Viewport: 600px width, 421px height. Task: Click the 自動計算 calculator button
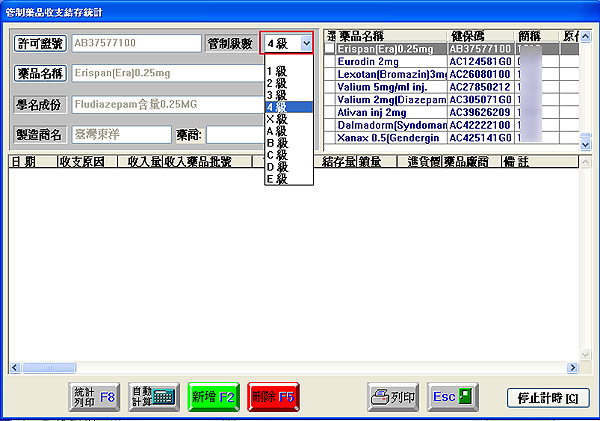click(x=154, y=396)
